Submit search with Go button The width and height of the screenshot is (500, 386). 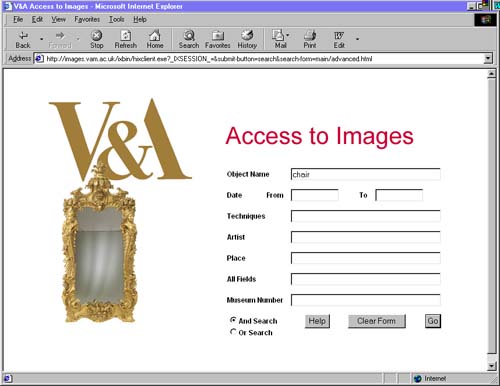pyautogui.click(x=433, y=321)
